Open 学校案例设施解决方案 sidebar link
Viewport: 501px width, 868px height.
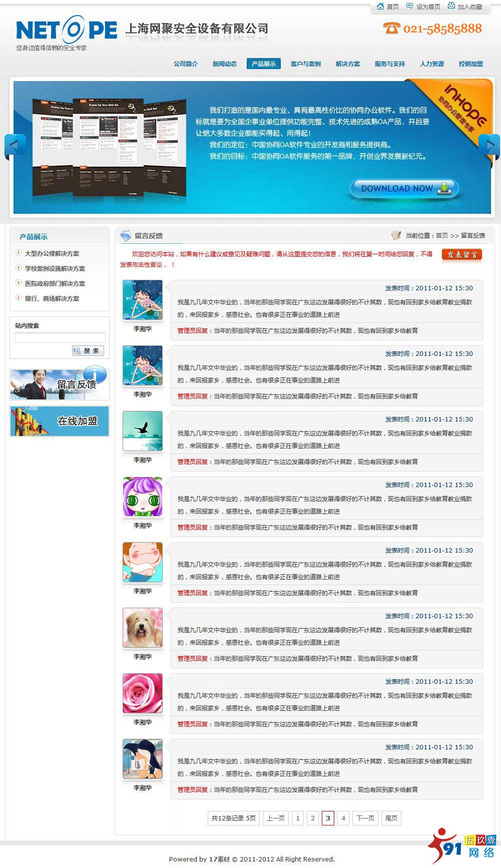point(55,269)
